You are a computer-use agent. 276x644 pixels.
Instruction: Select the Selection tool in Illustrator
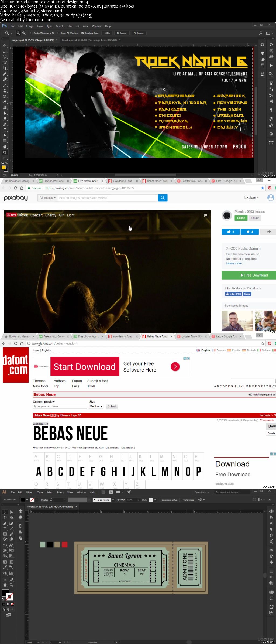pyautogui.click(x=5, y=512)
